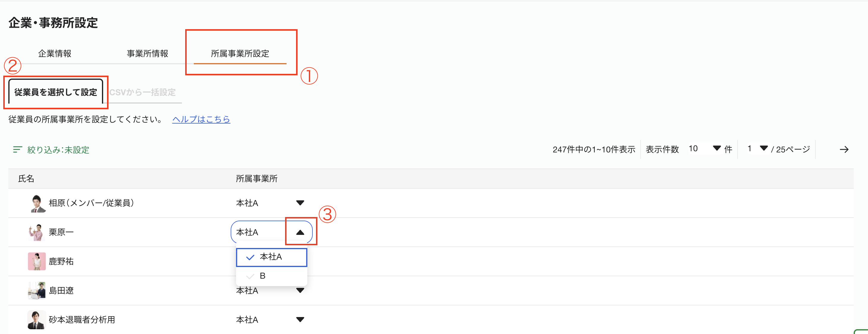Click 栗原一's profile avatar

[37, 232]
